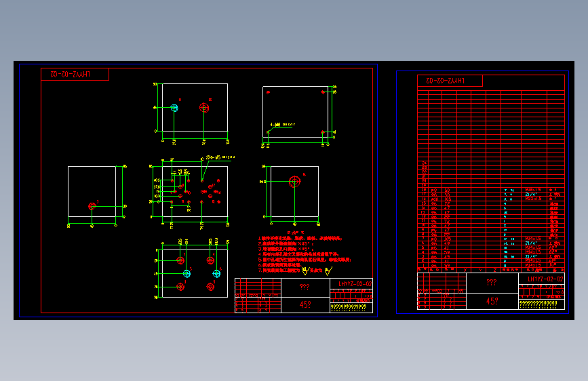The width and height of the screenshot is (588, 381).
Task: Select the right cyan hole in the bottom view
Action: [216, 273]
